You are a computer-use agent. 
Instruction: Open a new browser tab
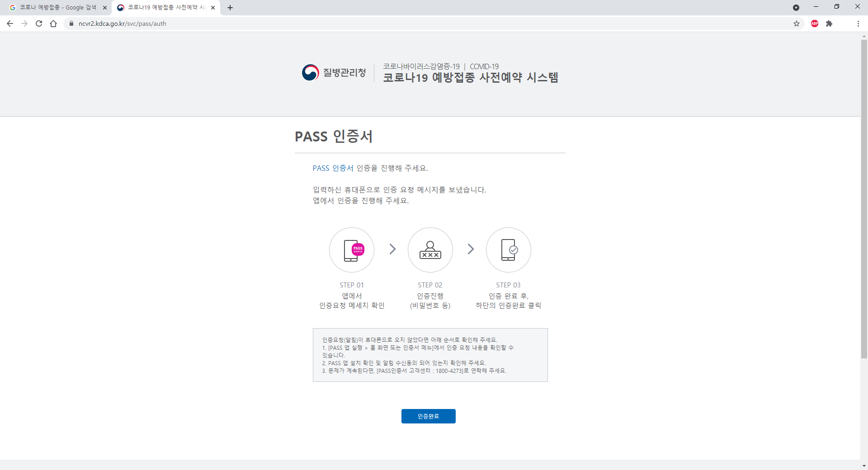[x=230, y=8]
